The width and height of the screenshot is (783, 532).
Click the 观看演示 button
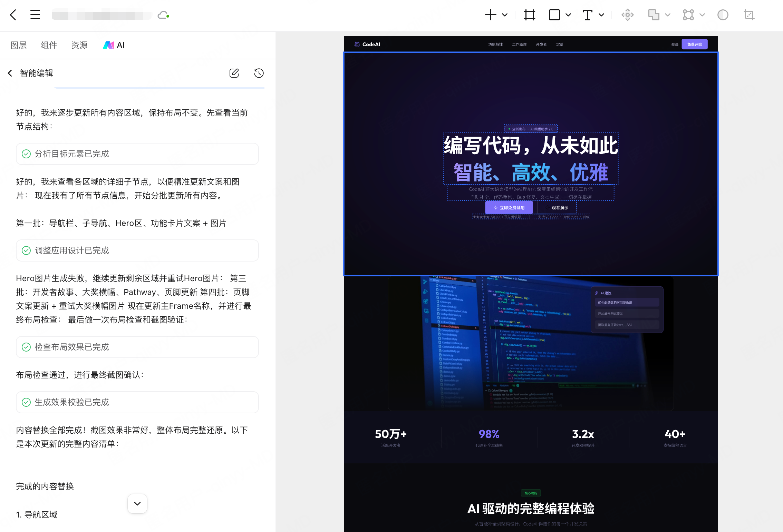557,208
